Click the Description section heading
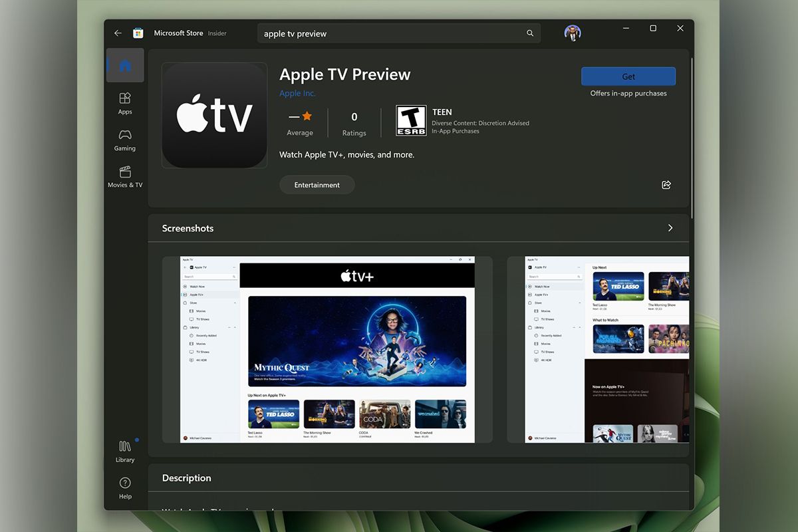Screen dimensions: 798x532 point(187,478)
